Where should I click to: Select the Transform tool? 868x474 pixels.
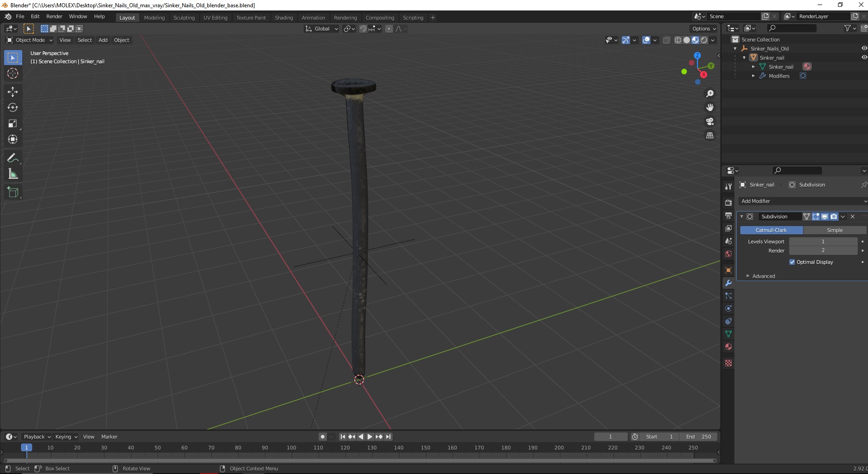coord(13,139)
